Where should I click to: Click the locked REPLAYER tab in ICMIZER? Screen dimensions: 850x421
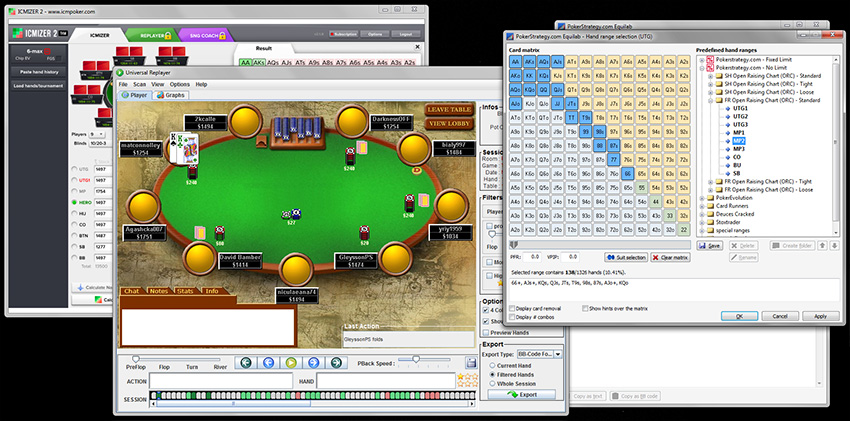pyautogui.click(x=152, y=36)
